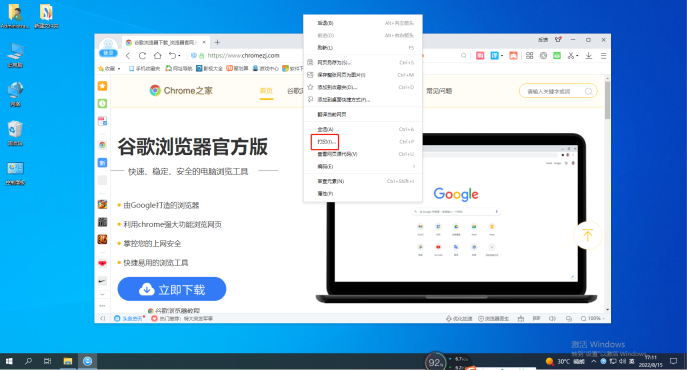Viewport: 687px width, 370px height.
Task: Choose inspect element (Ctrl+Shift+I) item
Action: click(363, 181)
